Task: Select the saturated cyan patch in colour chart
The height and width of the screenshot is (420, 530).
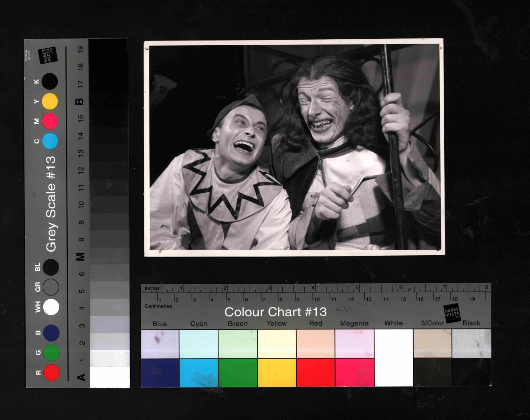Action: pyautogui.click(x=199, y=373)
